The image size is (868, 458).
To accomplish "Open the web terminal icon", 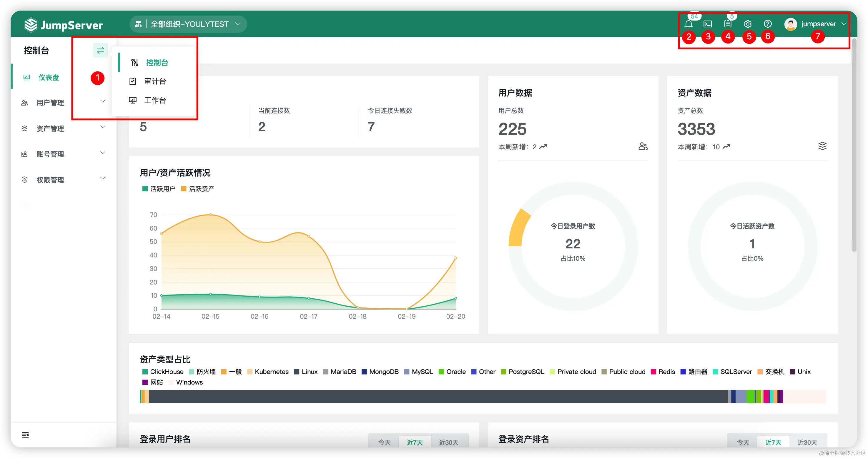I will click(708, 24).
